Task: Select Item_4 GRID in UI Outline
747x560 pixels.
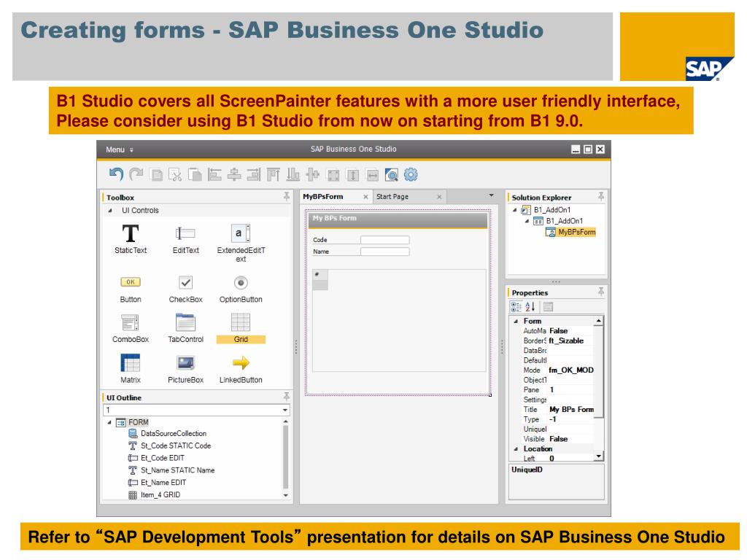Action: 155,495
